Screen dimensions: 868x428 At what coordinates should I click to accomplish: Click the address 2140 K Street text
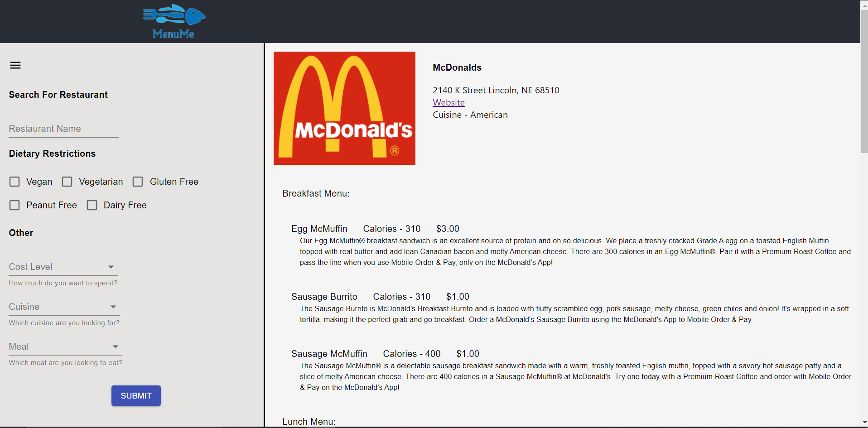tap(496, 90)
